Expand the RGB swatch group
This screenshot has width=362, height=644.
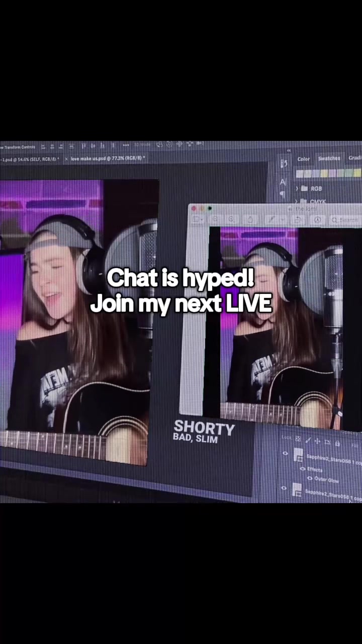297,188
